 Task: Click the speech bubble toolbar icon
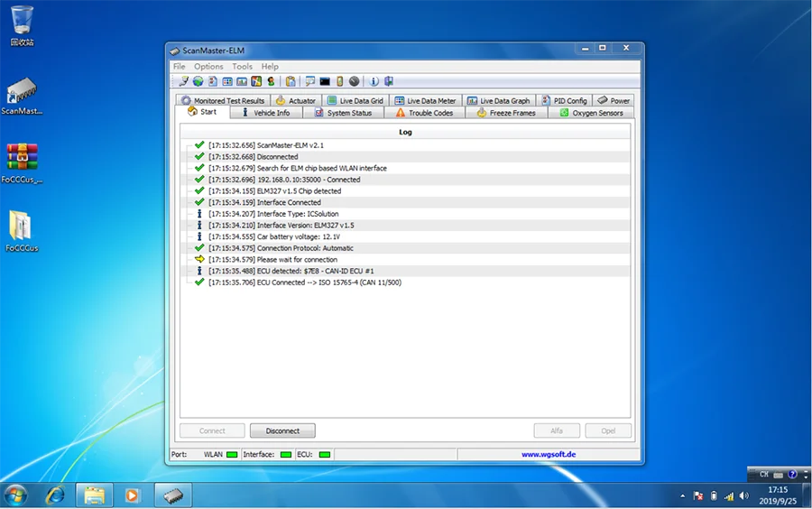pos(310,81)
